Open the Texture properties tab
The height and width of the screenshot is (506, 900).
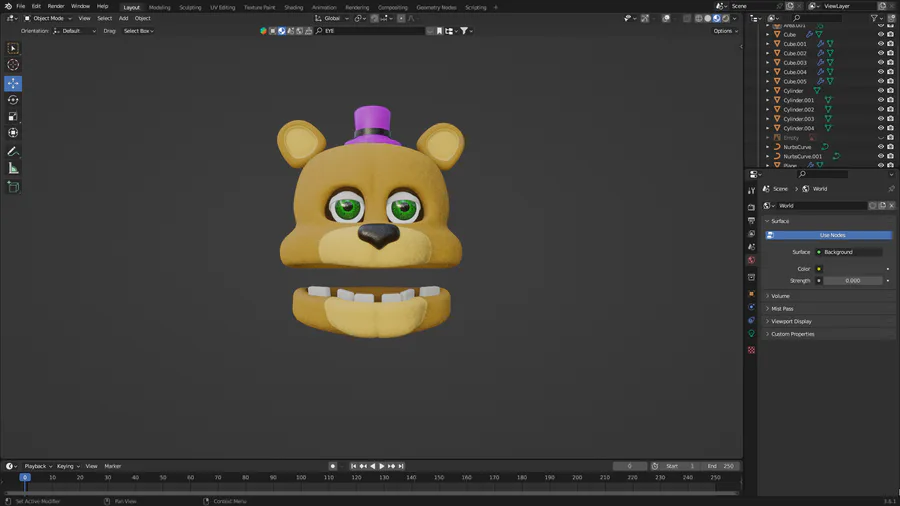click(x=751, y=350)
